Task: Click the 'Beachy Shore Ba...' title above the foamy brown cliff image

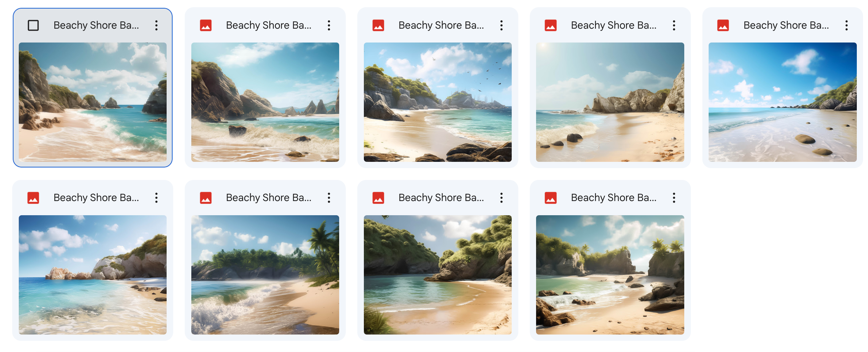Action: 269,25
